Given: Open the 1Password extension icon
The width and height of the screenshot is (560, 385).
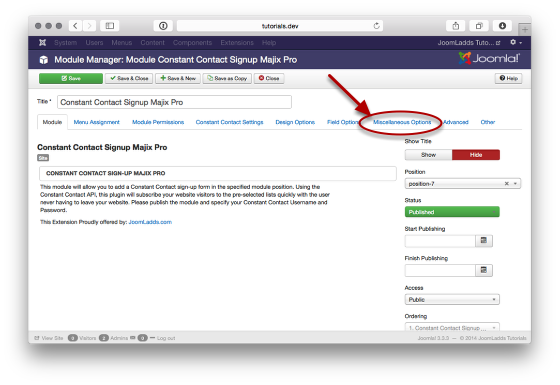Looking at the screenshot, I should pyautogui.click(x=163, y=26).
